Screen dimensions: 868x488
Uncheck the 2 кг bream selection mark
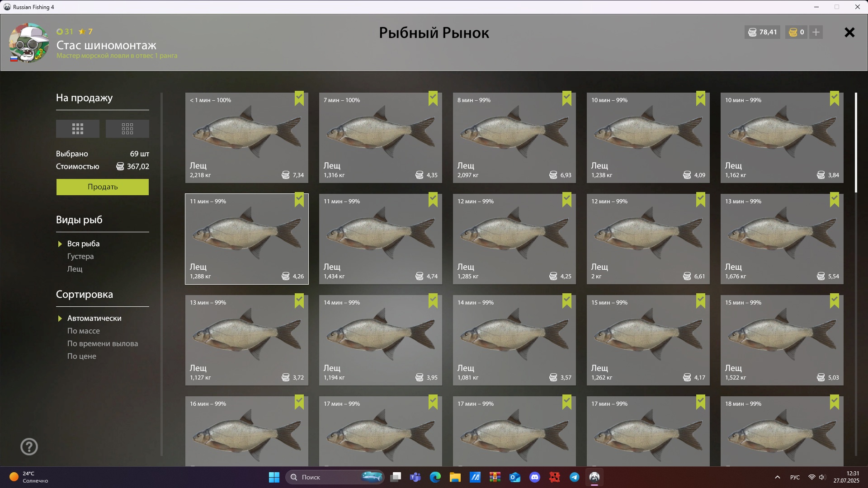[701, 200]
